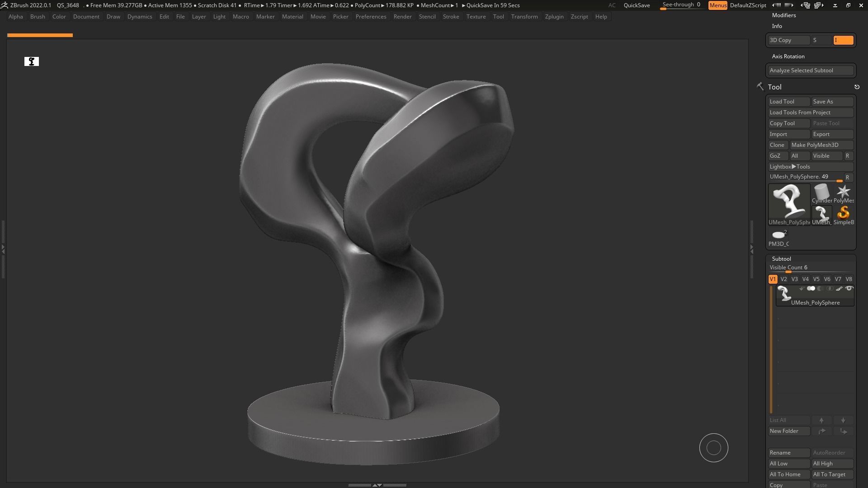
Task: Click the Rename subtool button
Action: 789,453
